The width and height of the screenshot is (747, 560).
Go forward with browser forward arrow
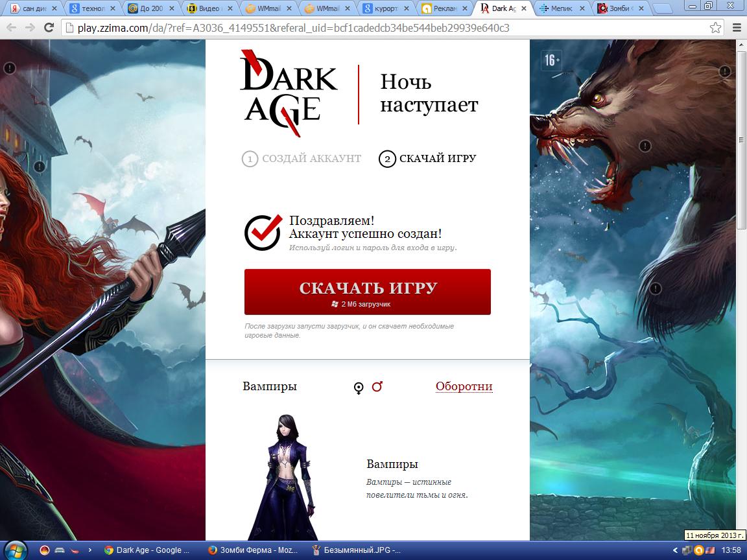(x=30, y=28)
